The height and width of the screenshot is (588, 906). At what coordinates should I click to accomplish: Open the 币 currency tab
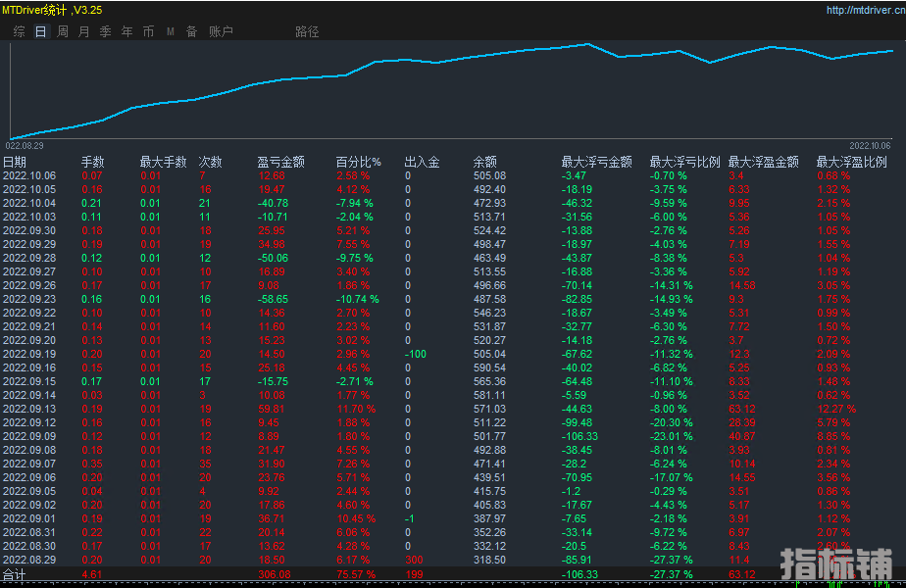pyautogui.click(x=148, y=31)
